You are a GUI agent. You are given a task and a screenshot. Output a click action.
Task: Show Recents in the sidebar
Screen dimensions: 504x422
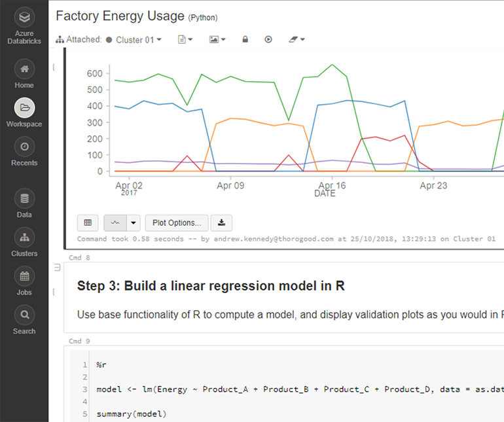tap(24, 151)
